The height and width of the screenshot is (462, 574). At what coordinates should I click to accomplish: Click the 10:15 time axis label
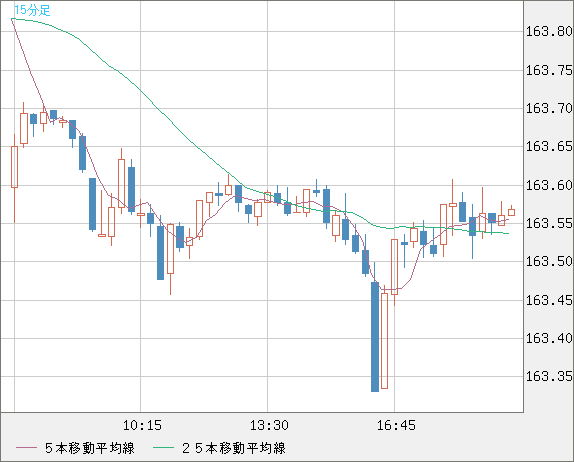coord(142,425)
